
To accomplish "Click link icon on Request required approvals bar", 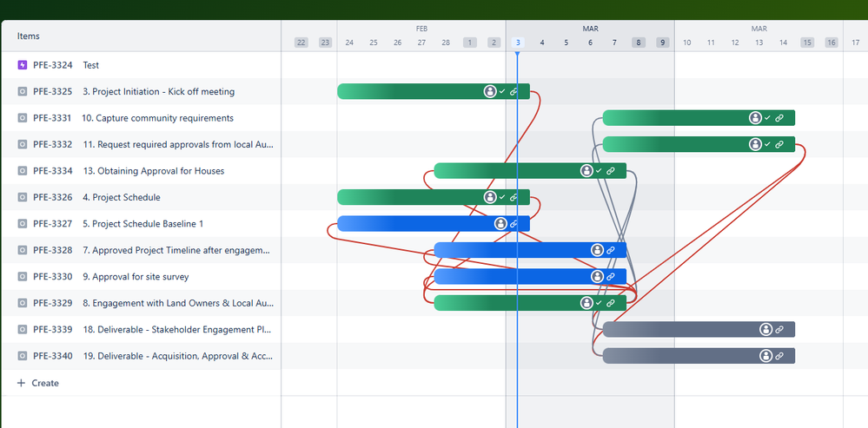I will pyautogui.click(x=779, y=144).
